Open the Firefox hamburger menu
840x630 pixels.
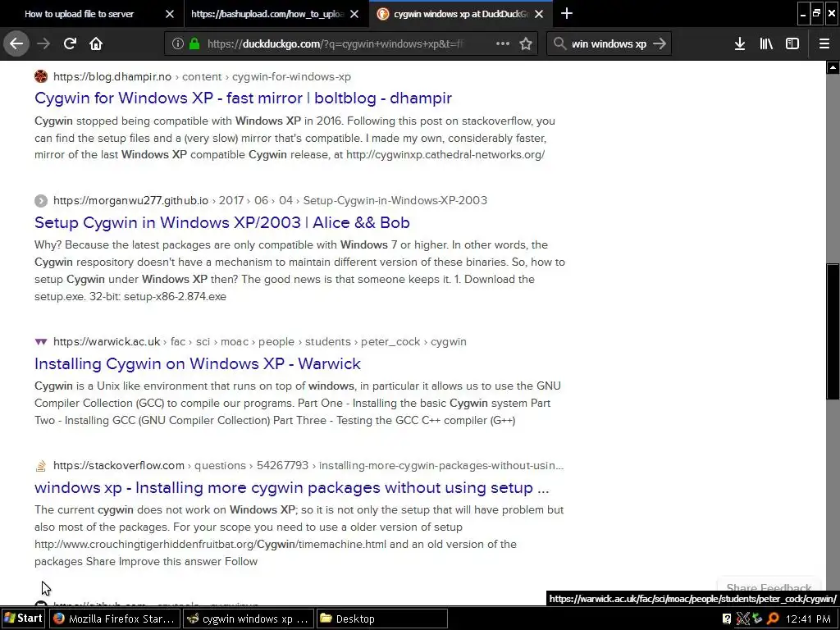[x=824, y=43]
